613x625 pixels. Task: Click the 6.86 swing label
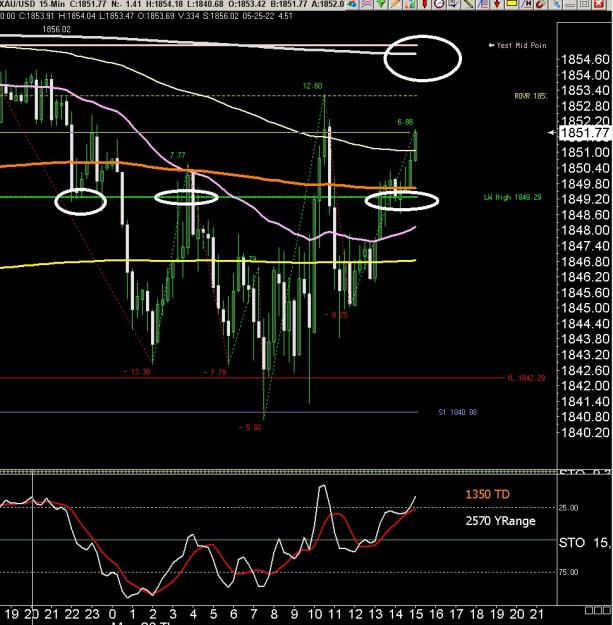pyautogui.click(x=405, y=122)
